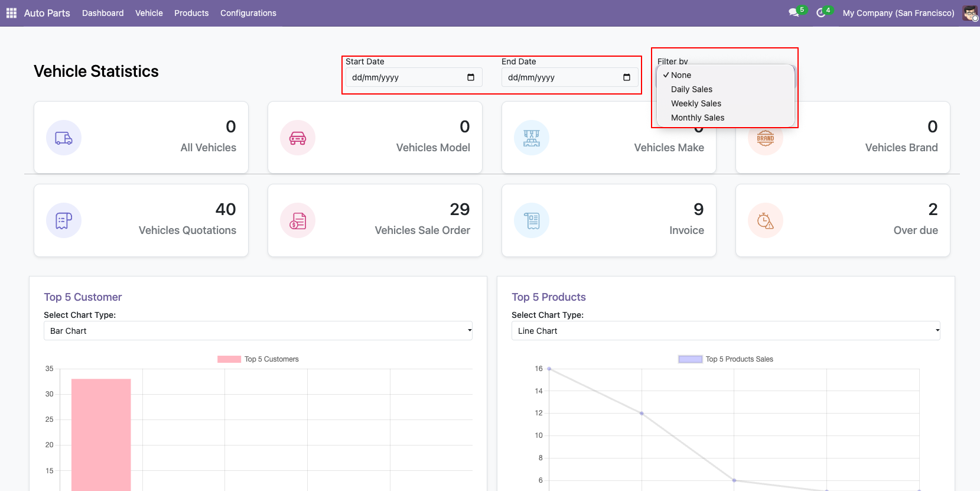Click the End Date input field
Viewport: 980px width, 491px height.
[561, 77]
